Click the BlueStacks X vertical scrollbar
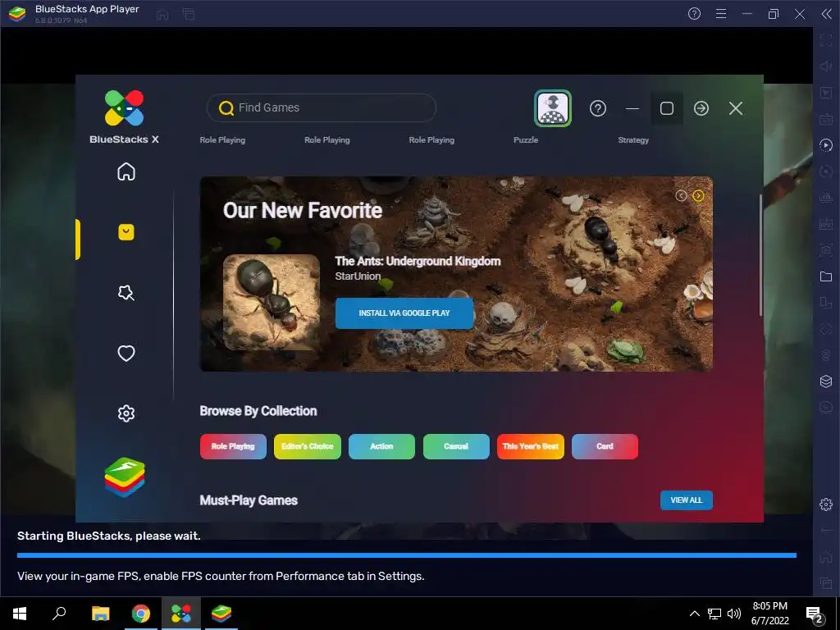 (x=760, y=255)
